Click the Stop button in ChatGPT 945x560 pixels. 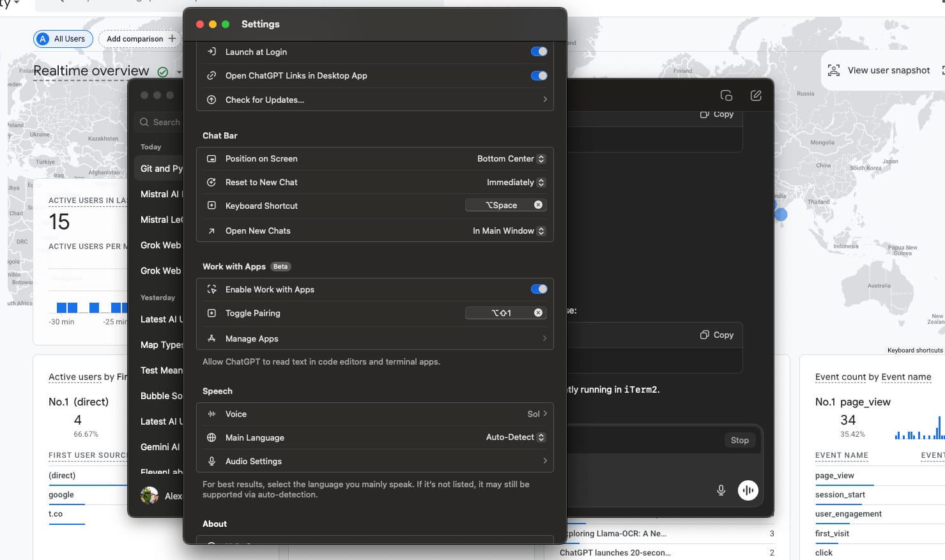click(740, 440)
